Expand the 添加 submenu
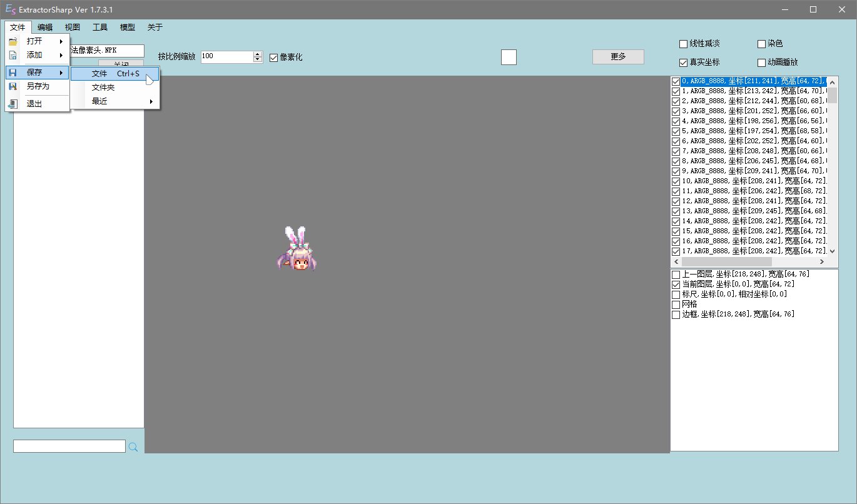 tap(38, 55)
